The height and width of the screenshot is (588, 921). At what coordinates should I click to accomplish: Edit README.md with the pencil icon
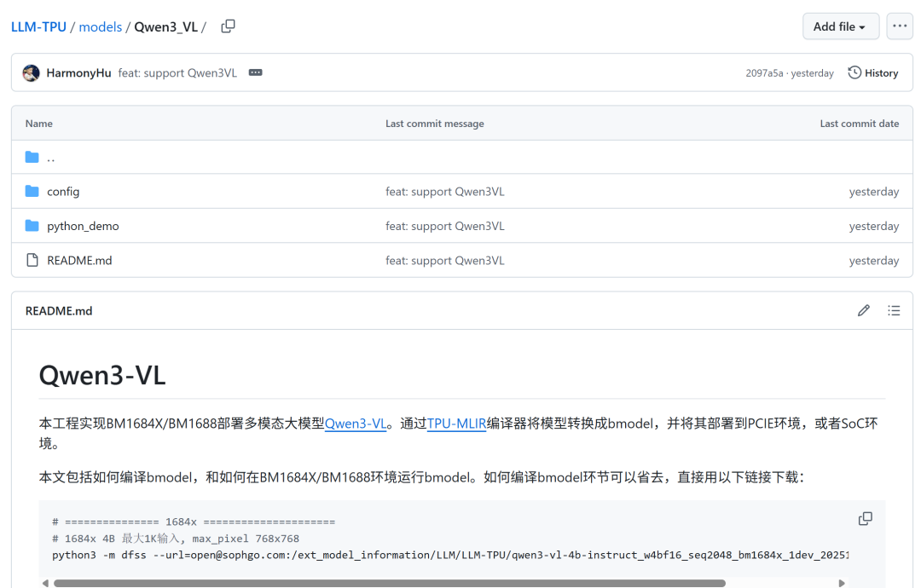coord(864,311)
